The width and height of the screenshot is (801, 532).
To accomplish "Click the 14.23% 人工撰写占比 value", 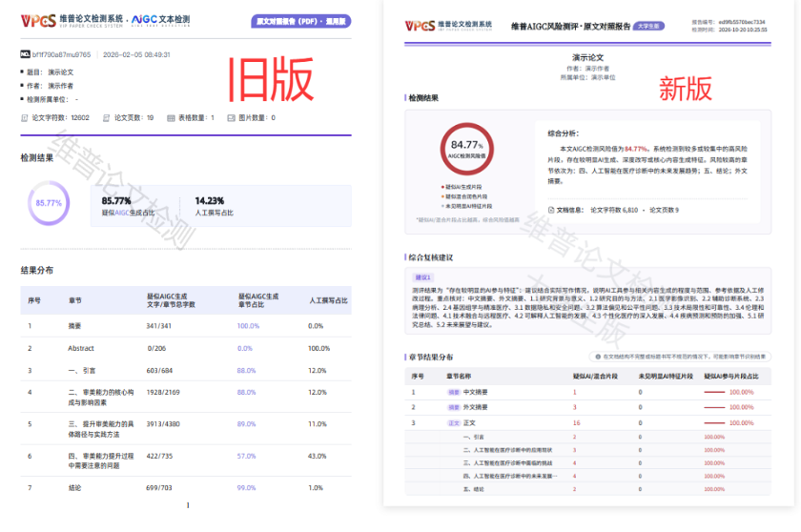I will point(210,200).
